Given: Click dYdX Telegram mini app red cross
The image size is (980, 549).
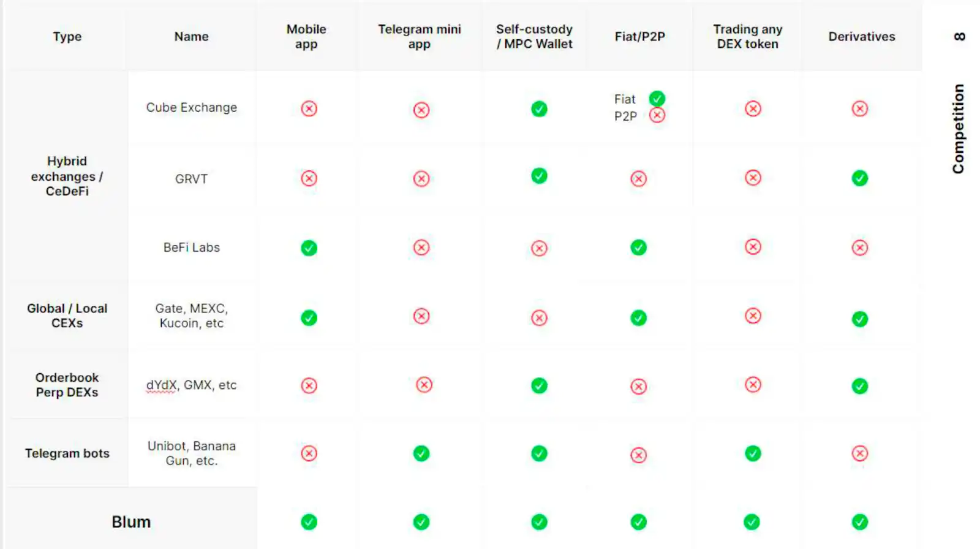Looking at the screenshot, I should (424, 385).
